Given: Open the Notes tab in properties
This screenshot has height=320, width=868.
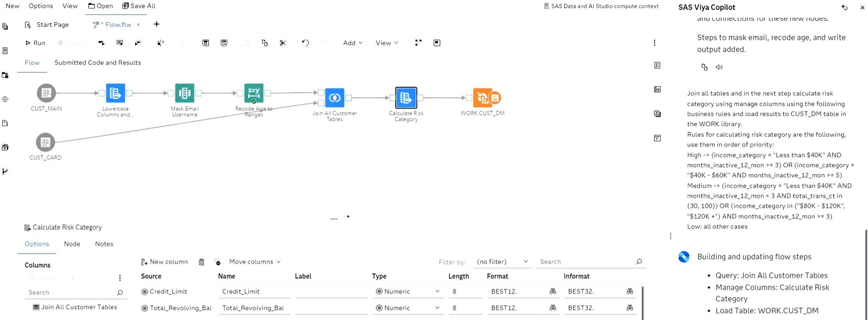Looking at the screenshot, I should 104,244.
